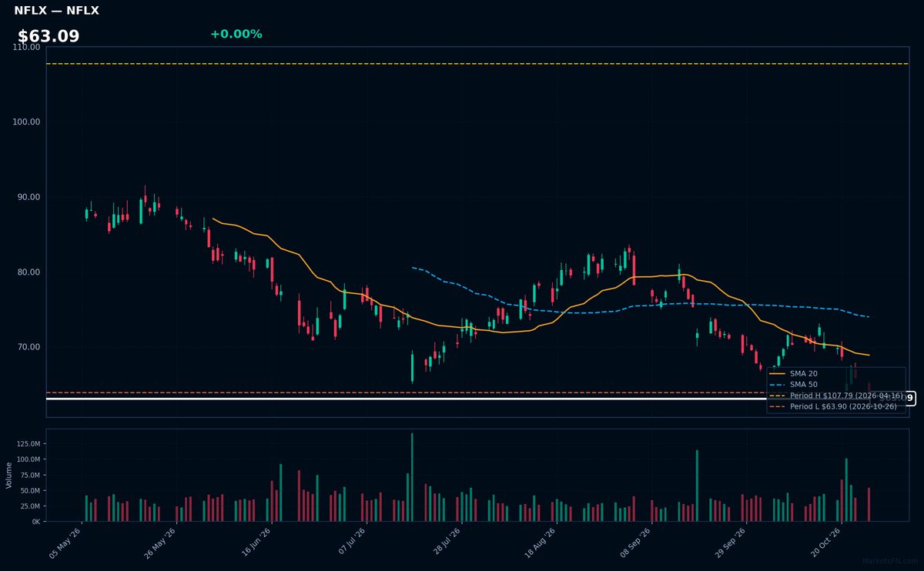Click the +0.00% change percentage
Image resolution: width=924 pixels, height=571 pixels.
[236, 34]
